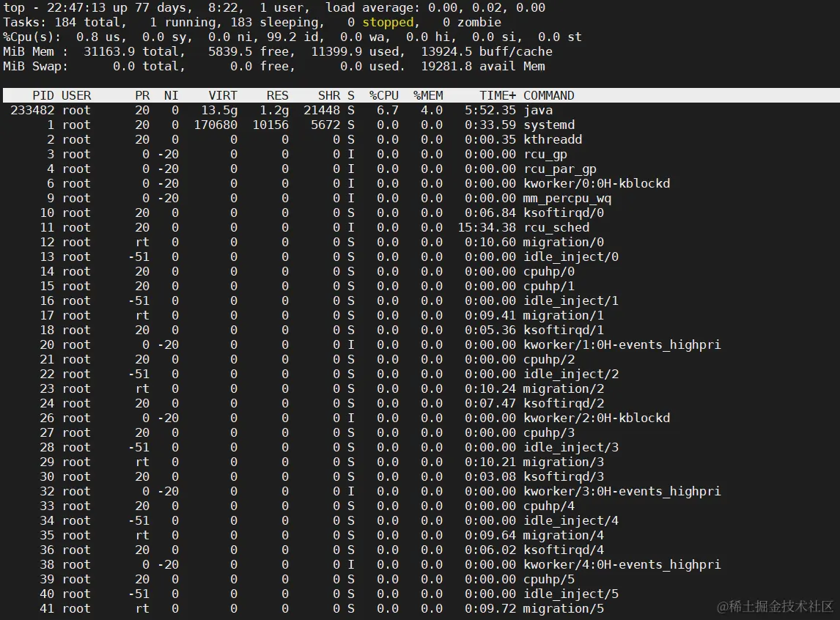The height and width of the screenshot is (620, 840).
Task: Click the %MEM column header
Action: point(428,95)
